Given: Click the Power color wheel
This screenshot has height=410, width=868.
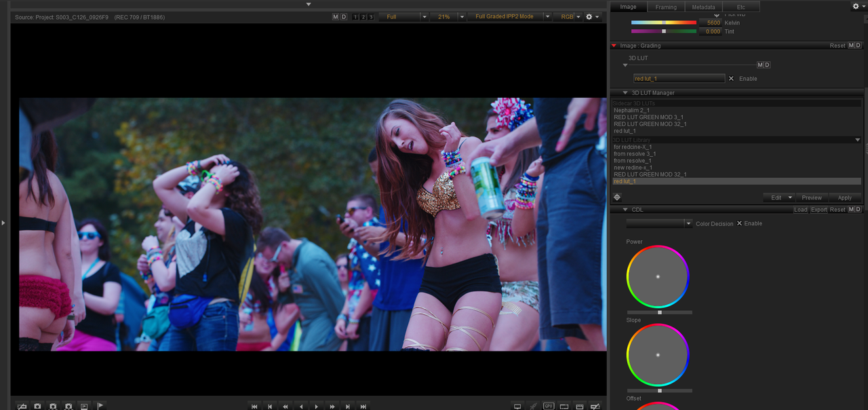Looking at the screenshot, I should click(x=658, y=276).
